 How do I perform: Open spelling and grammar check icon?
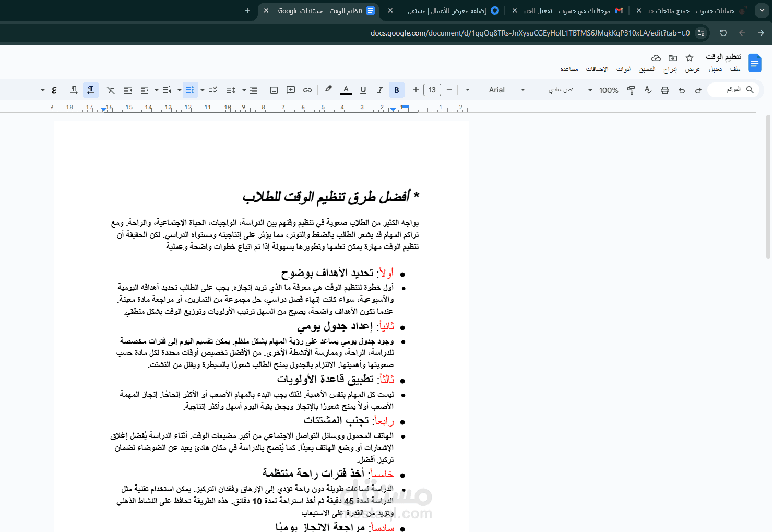[x=648, y=90]
